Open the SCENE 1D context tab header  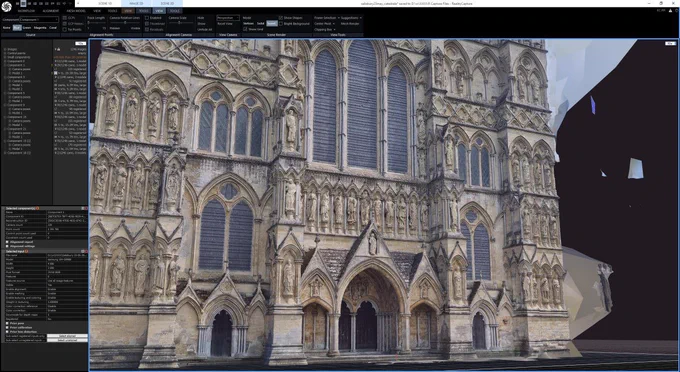coord(105,3)
